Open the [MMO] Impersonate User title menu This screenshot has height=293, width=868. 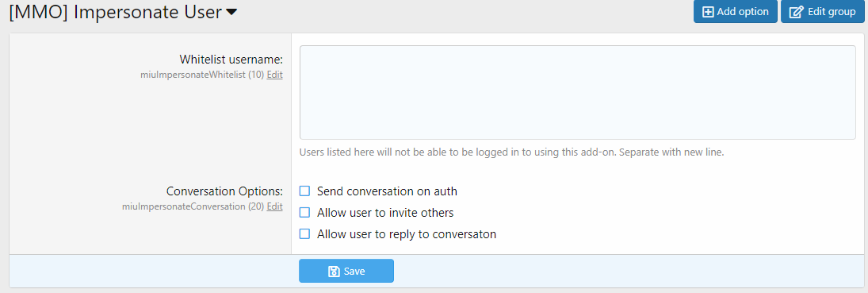pos(123,12)
